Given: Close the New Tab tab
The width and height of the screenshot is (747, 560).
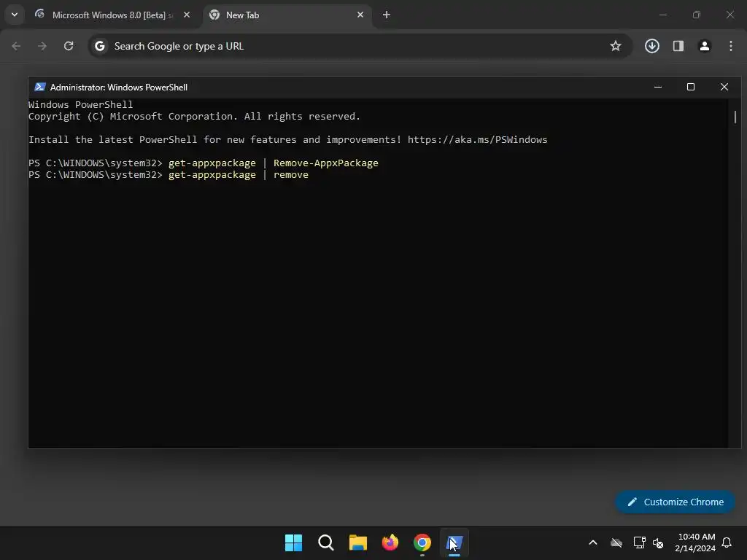Looking at the screenshot, I should tap(360, 15).
